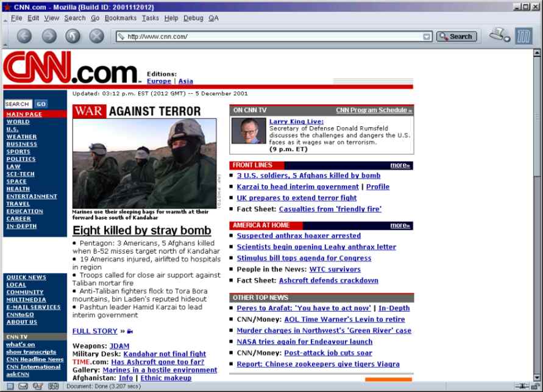
Task: Click the vertical scrollbar thumb
Action: click(537, 118)
